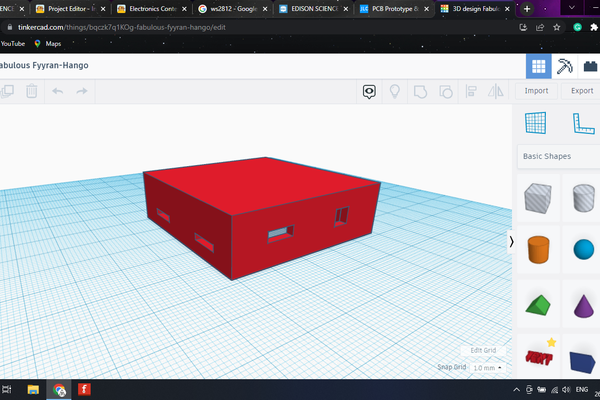Image resolution: width=600 pixels, height=400 pixels.
Task: Open the Maps bookmark
Action: click(48, 44)
